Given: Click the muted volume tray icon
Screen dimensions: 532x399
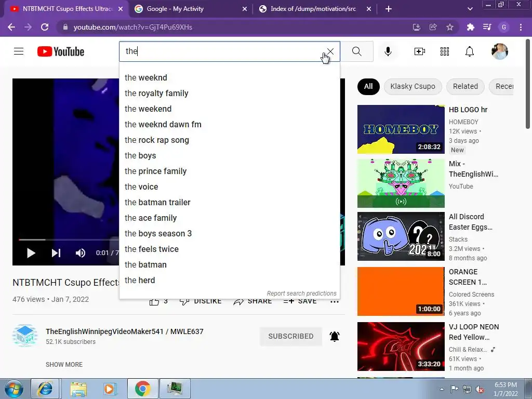Looking at the screenshot, I should tap(480, 389).
